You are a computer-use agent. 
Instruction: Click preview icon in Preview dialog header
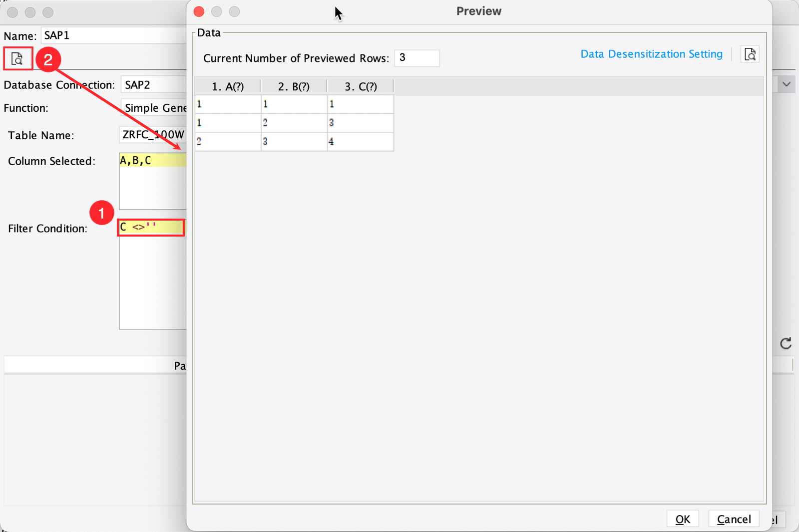pos(750,54)
